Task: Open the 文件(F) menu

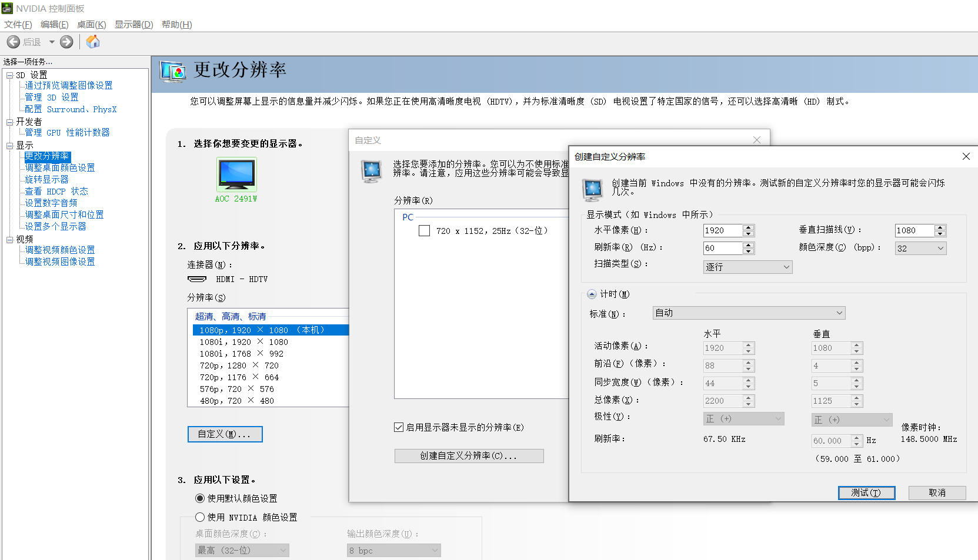Action: 18,25
